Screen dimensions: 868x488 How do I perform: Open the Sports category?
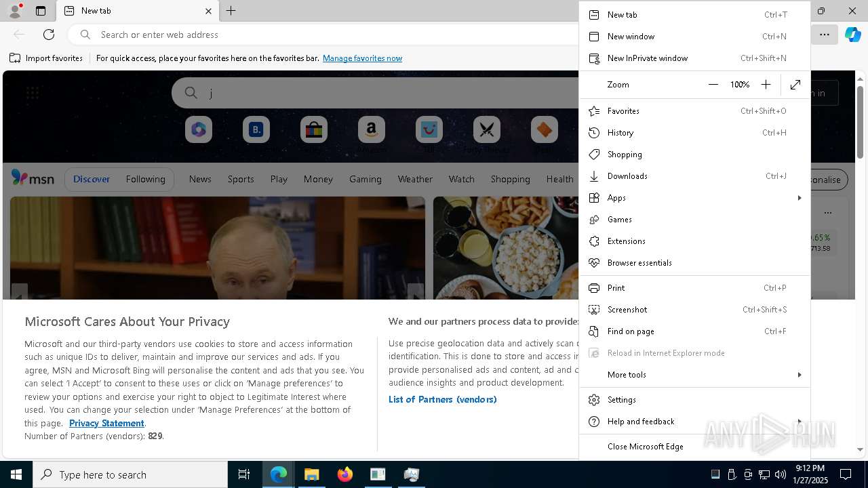(241, 179)
